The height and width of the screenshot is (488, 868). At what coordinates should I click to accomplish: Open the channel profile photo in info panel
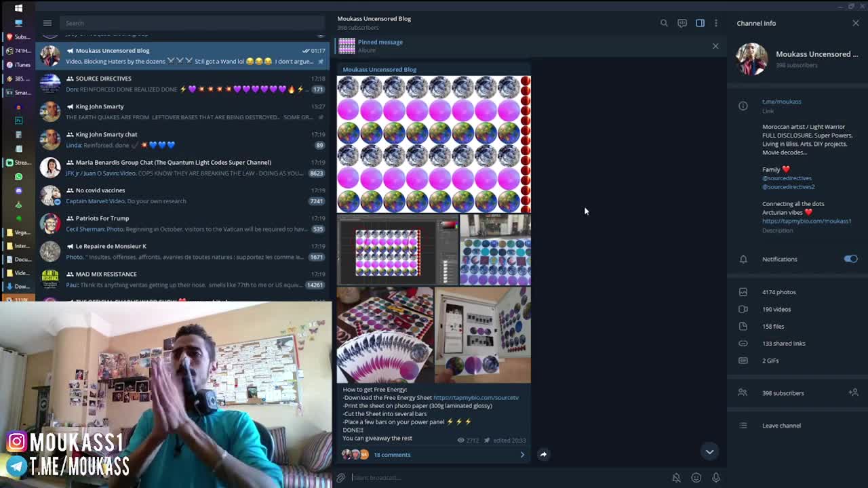tap(751, 59)
